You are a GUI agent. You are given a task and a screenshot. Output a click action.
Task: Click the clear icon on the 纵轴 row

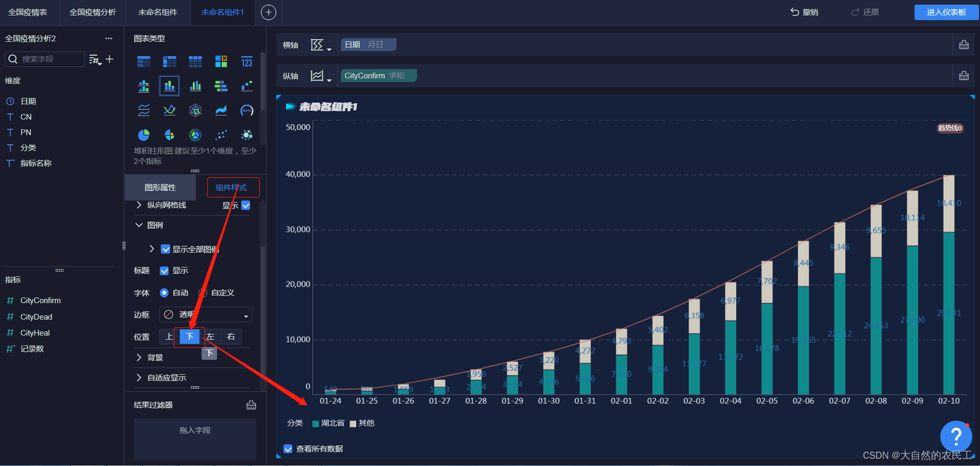pyautogui.click(x=964, y=76)
